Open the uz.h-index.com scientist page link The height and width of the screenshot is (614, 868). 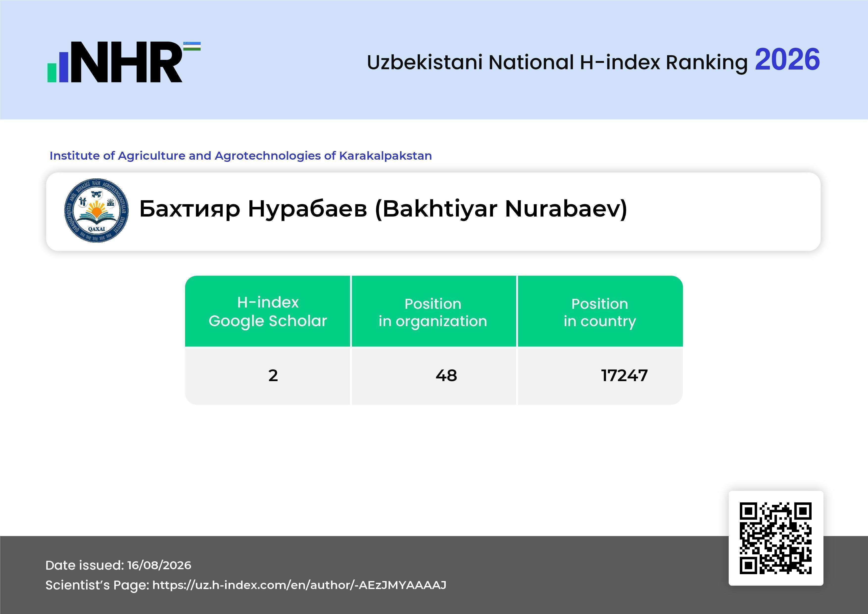pyautogui.click(x=299, y=585)
